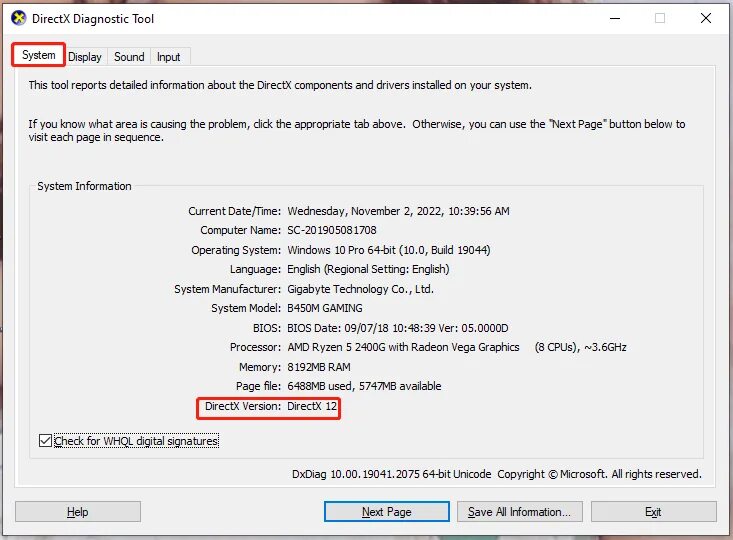This screenshot has width=733, height=540.
Task: Click the Computer Name label
Action: [x=241, y=230]
